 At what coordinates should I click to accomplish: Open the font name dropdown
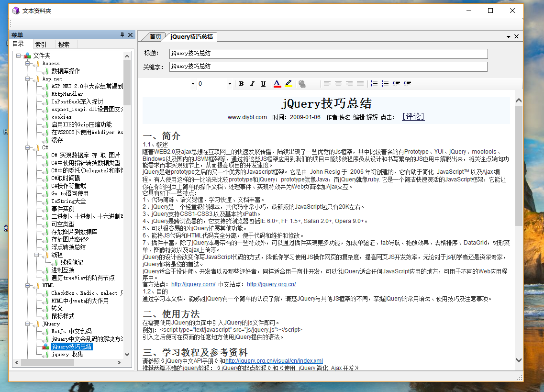[193, 84]
